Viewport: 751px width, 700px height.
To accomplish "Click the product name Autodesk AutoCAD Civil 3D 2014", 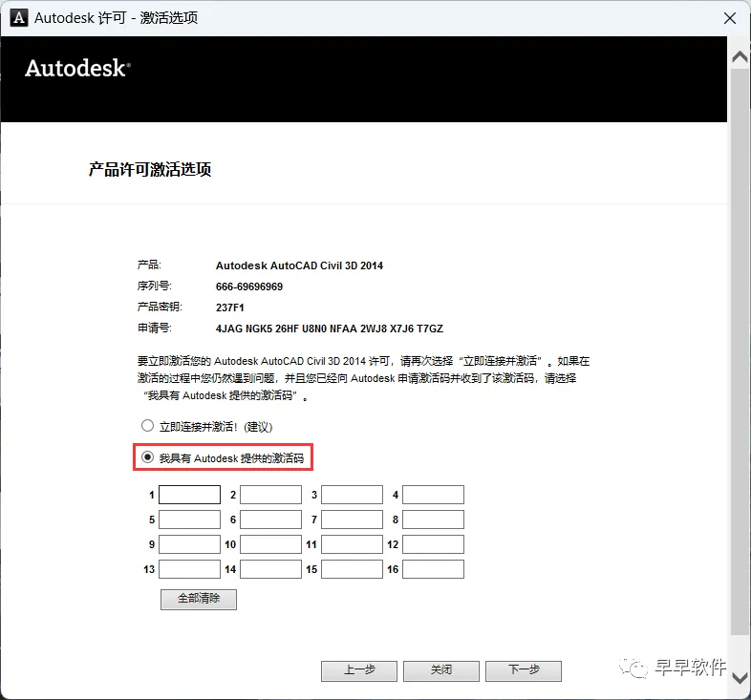I will tap(299, 265).
